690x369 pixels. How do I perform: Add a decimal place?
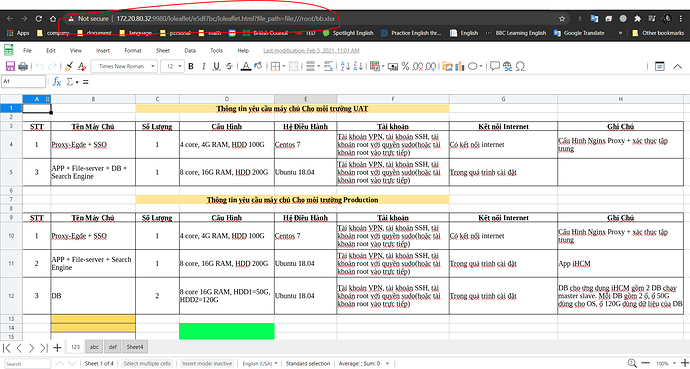coord(430,66)
